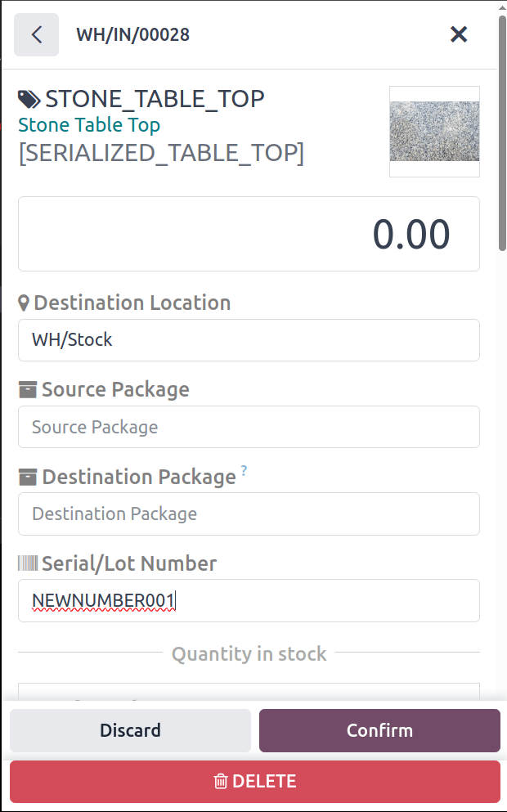Click the product tag icon

[29, 100]
